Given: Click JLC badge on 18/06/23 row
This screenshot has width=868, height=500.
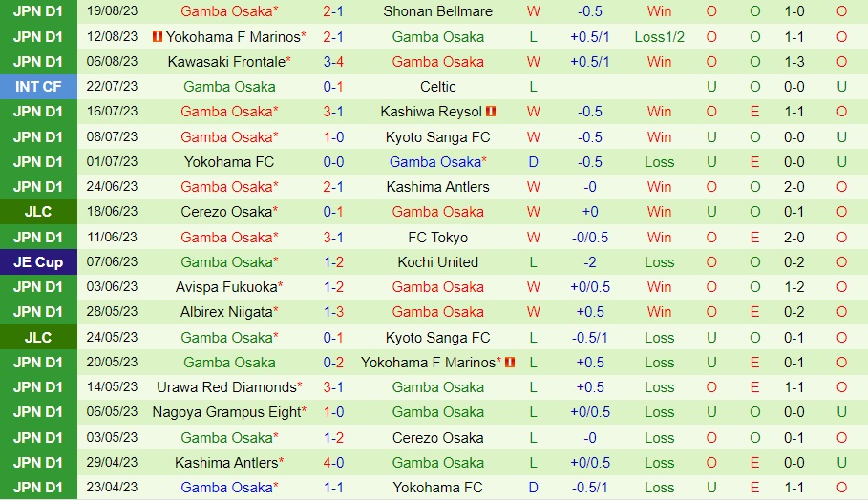Looking at the screenshot, I should [38, 212].
